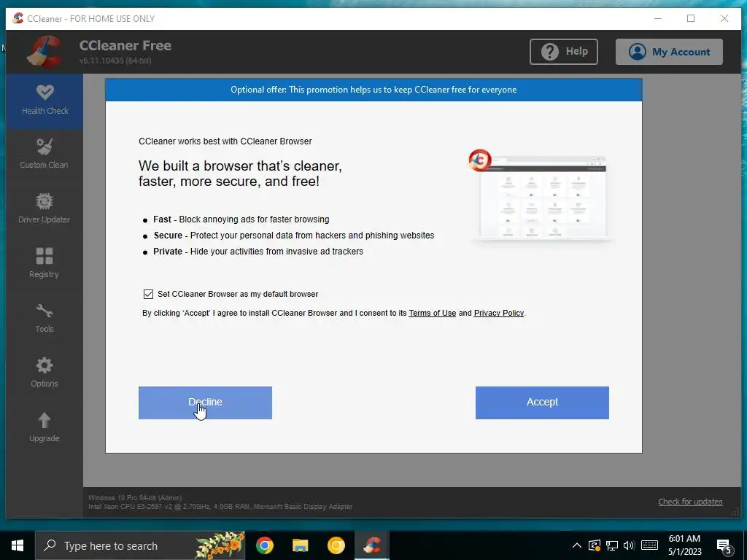Open the Upgrade arrow section
Image resolution: width=747 pixels, height=560 pixels.
(44, 427)
